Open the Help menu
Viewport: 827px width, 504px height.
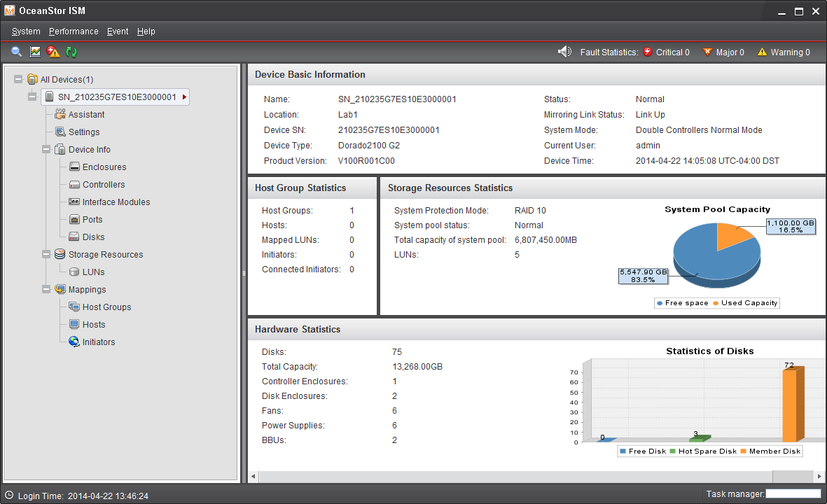[x=146, y=31]
